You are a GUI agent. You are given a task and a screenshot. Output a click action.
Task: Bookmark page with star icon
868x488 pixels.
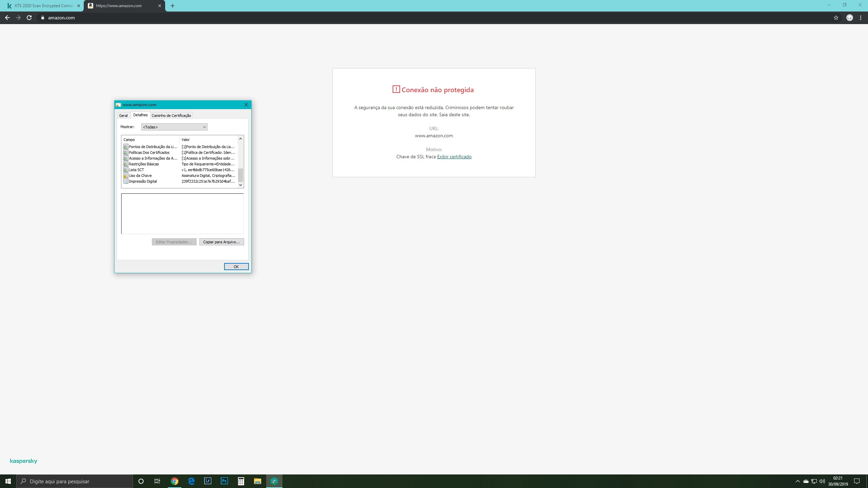click(836, 18)
